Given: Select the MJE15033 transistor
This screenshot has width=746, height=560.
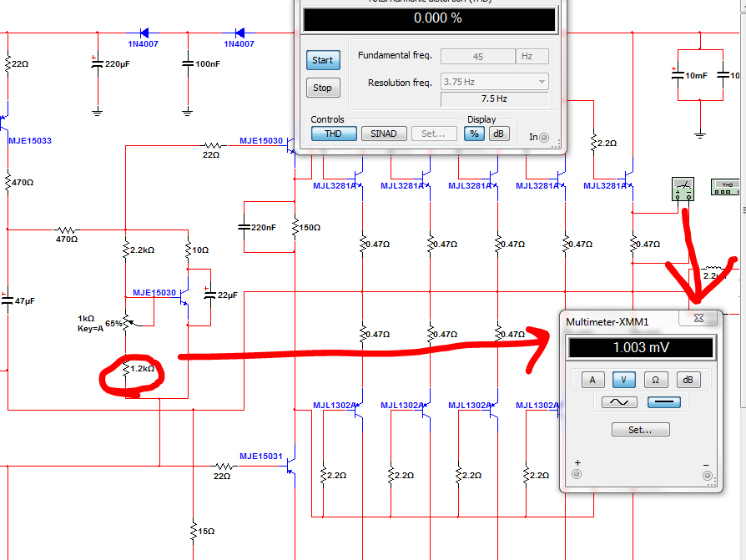Looking at the screenshot, I should (5, 123).
